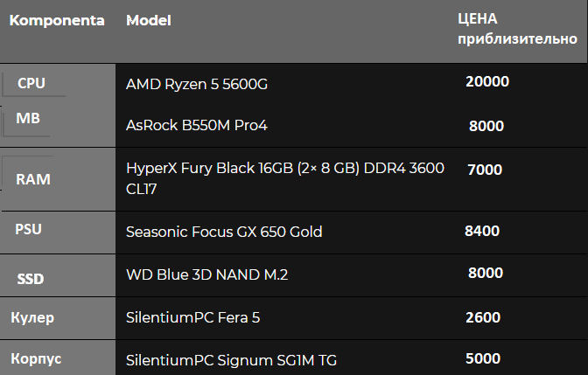The image size is (588, 375).
Task: Click the Komponenta column header
Action: click(x=57, y=21)
